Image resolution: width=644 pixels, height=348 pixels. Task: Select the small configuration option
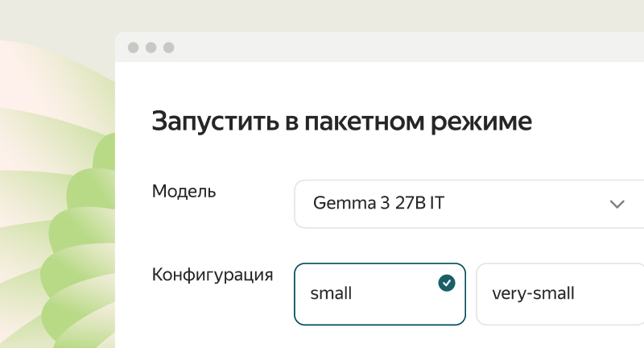click(380, 294)
